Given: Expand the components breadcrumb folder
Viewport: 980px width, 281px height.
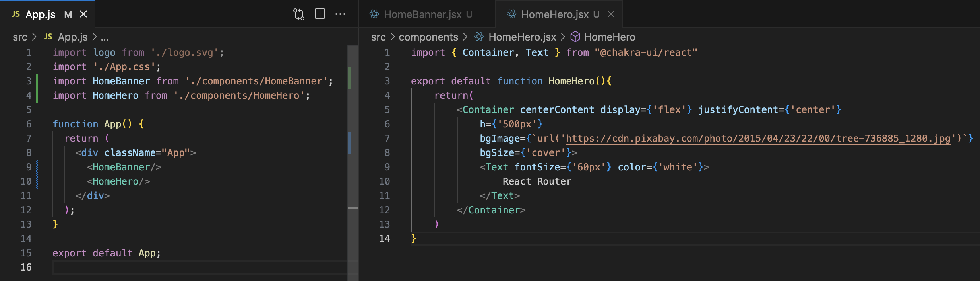Looking at the screenshot, I should pyautogui.click(x=428, y=37).
